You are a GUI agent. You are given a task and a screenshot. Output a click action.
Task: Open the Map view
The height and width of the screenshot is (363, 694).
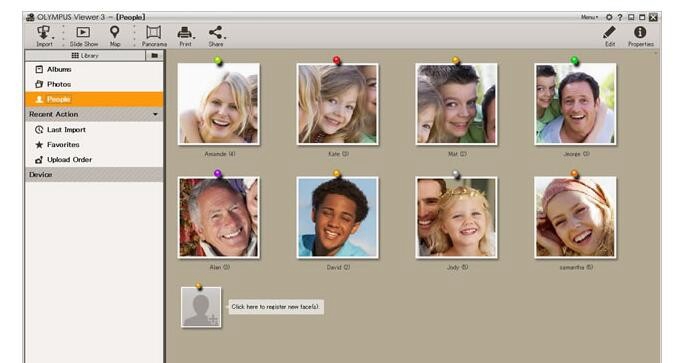pyautogui.click(x=115, y=36)
